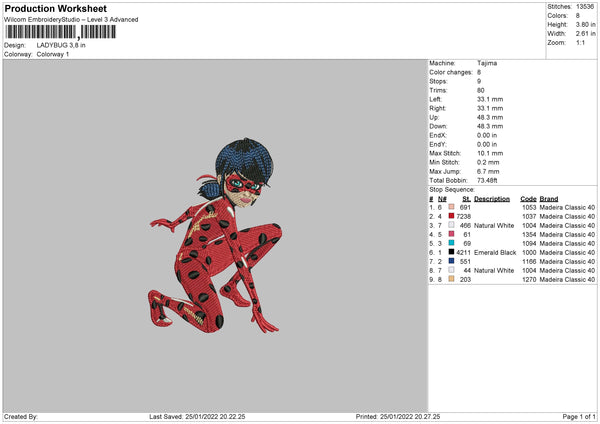
Task: Click the 'Created By:' footer label
Action: (x=21, y=416)
